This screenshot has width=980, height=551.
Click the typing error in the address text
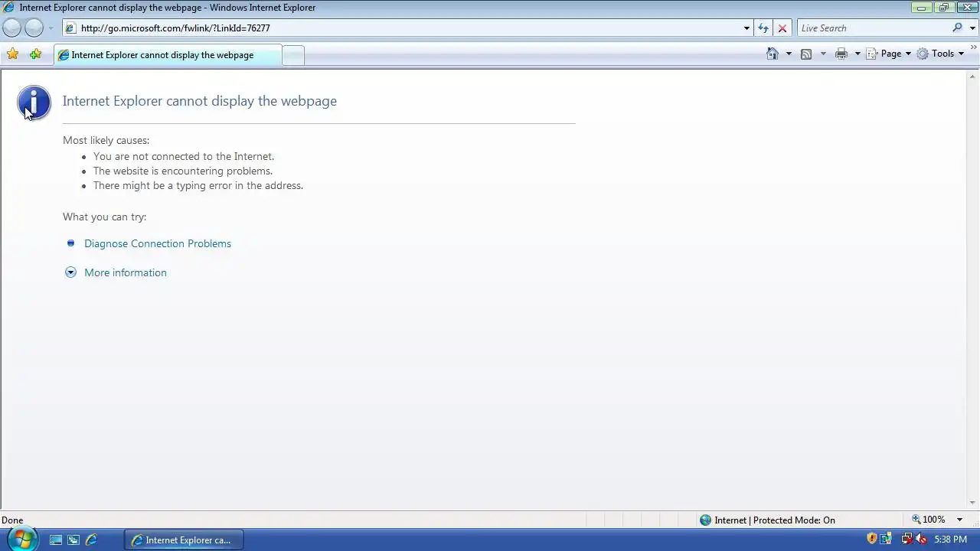(198, 185)
